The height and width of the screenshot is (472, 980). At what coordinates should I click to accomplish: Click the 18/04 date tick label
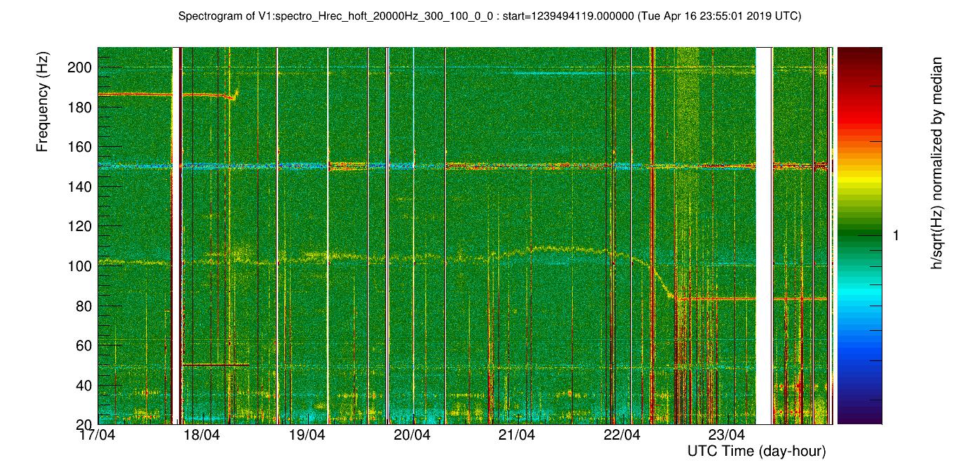[201, 435]
